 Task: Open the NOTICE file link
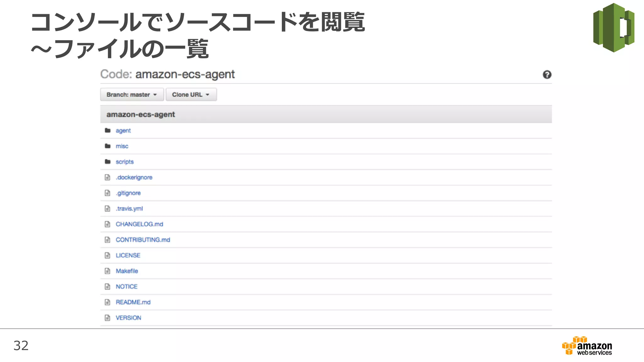click(x=126, y=287)
